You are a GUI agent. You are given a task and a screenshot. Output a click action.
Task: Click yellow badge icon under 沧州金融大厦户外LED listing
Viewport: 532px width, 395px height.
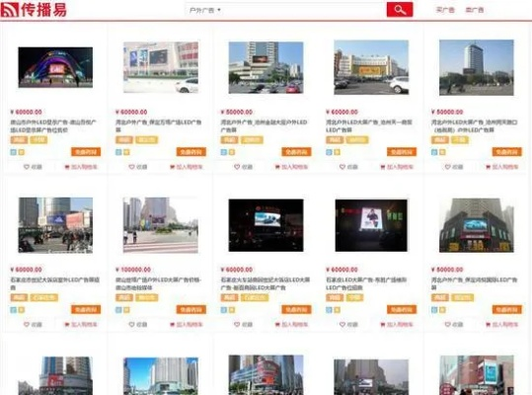[232, 152]
